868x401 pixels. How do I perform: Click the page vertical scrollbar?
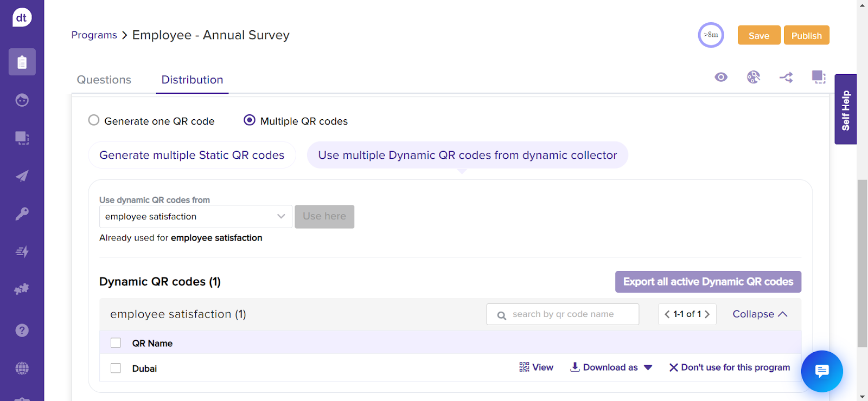[x=862, y=263]
